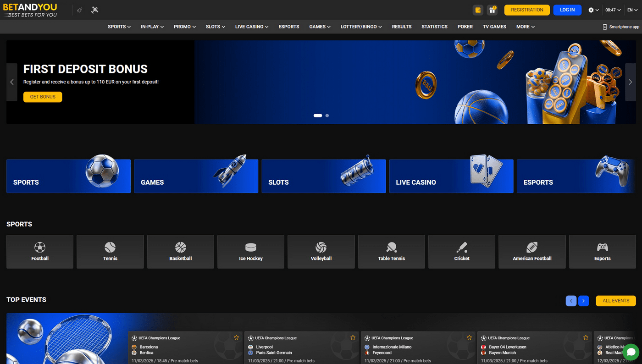Go to the POKER menu item
This screenshot has height=364, width=642.
465,27
